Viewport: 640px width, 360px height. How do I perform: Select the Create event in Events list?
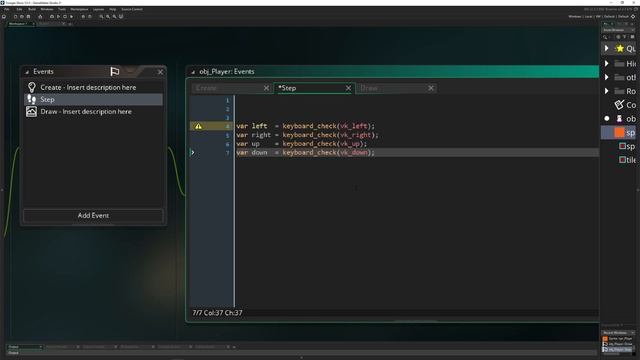point(93,87)
